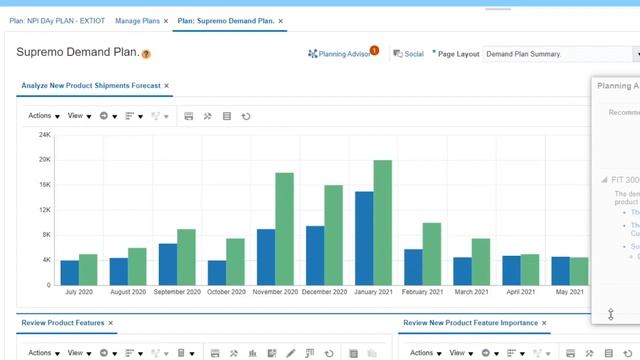Click the 'Supremo Demand Plan.' page heading
Screen dimensions: 640x360
(78, 52)
